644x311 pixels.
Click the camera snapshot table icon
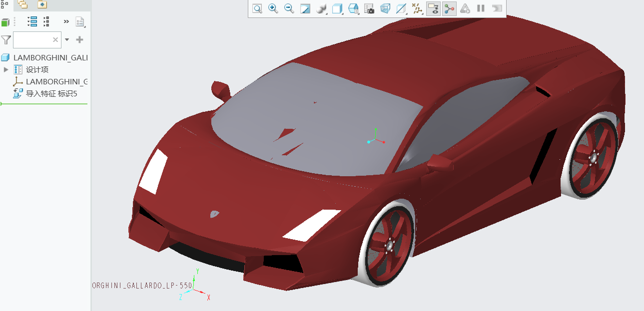pyautogui.click(x=369, y=8)
